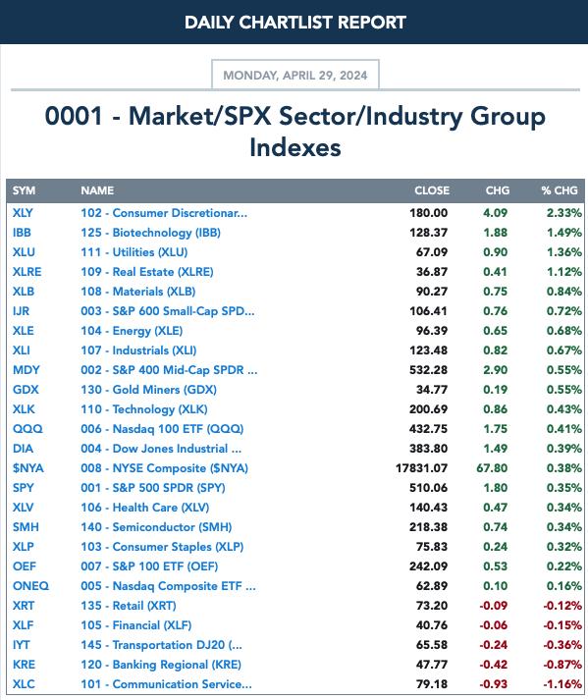Open 104 - Energy (XLE) chart

[x=132, y=331]
